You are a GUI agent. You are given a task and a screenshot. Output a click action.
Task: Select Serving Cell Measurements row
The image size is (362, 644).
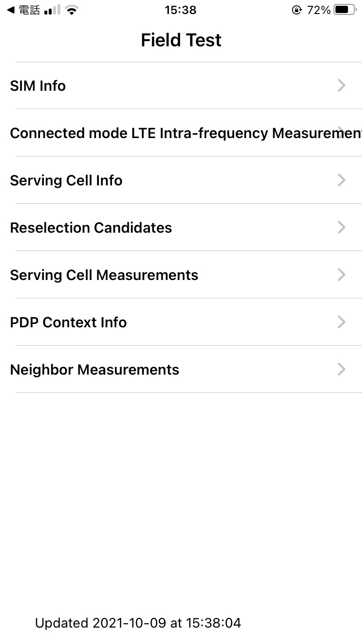coord(104,275)
